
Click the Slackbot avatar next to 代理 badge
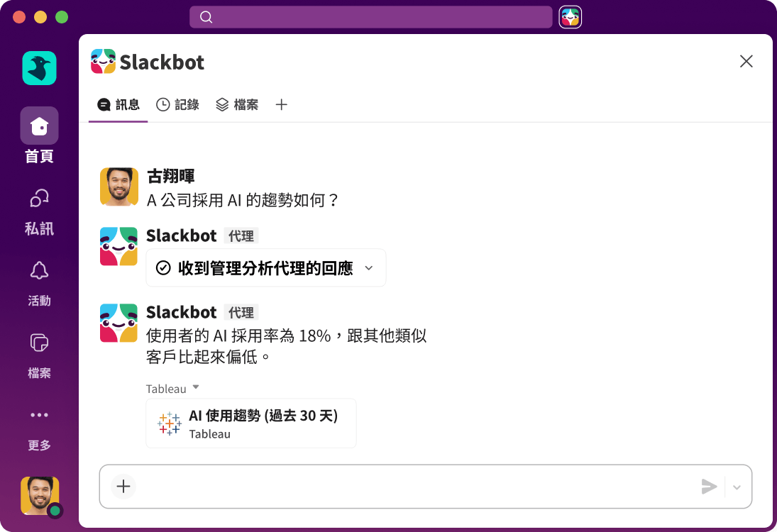tap(119, 245)
